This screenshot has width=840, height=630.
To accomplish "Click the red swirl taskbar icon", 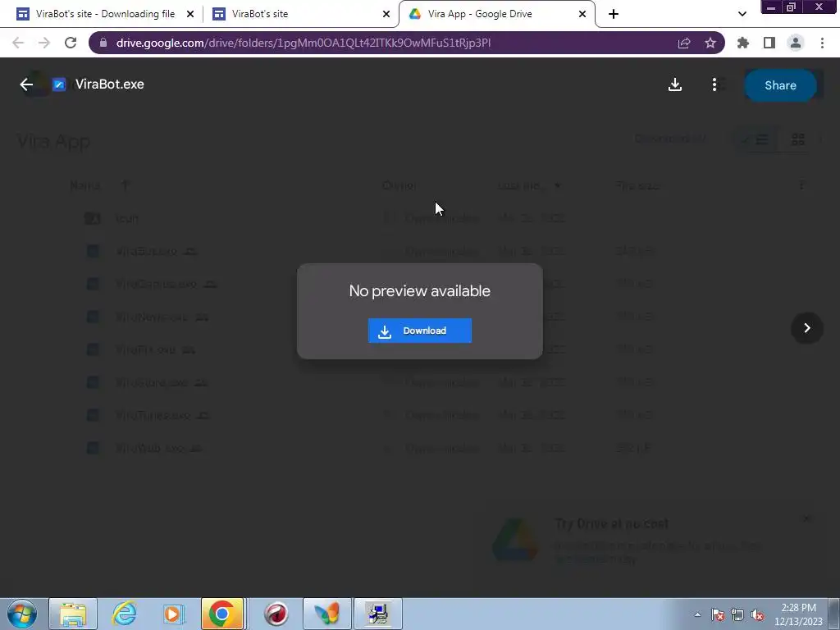I will [276, 614].
